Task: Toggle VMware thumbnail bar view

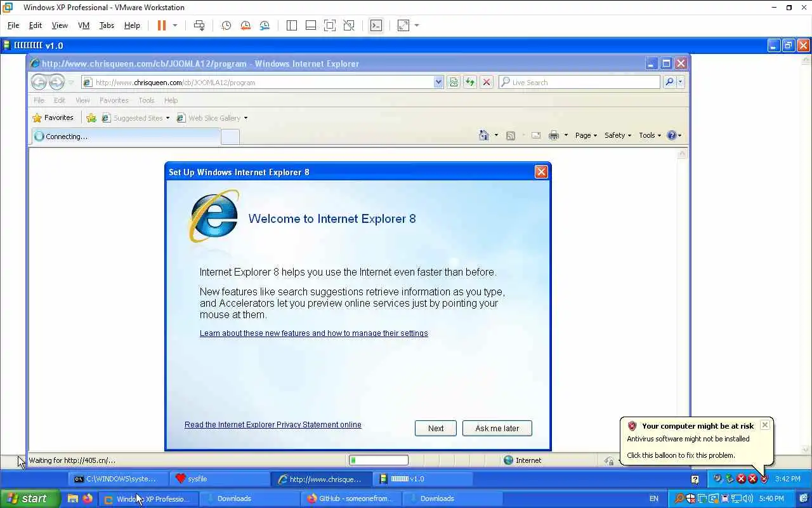Action: 311,25
